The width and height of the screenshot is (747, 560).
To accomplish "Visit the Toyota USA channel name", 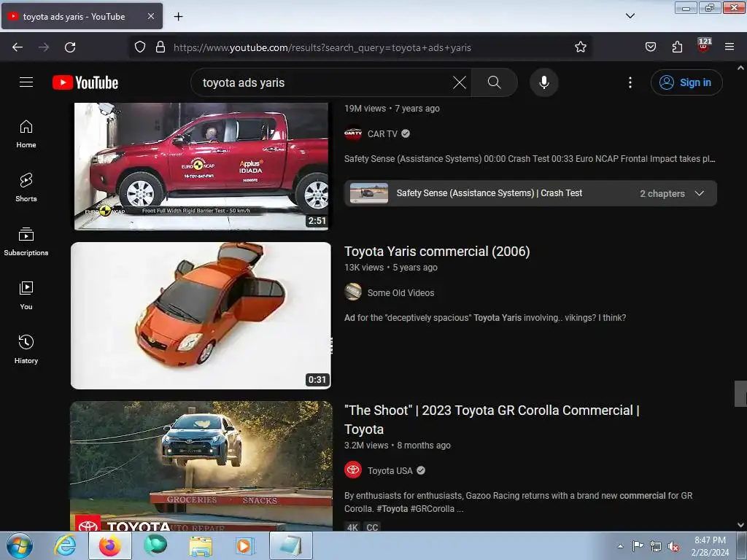I will (x=390, y=470).
